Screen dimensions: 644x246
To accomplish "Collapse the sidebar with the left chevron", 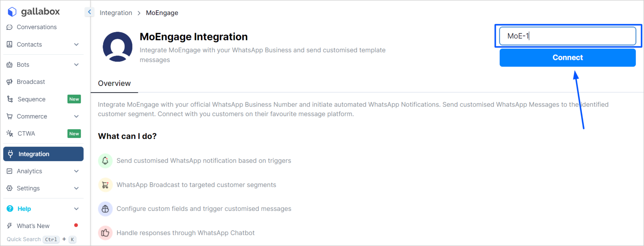I will [89, 12].
